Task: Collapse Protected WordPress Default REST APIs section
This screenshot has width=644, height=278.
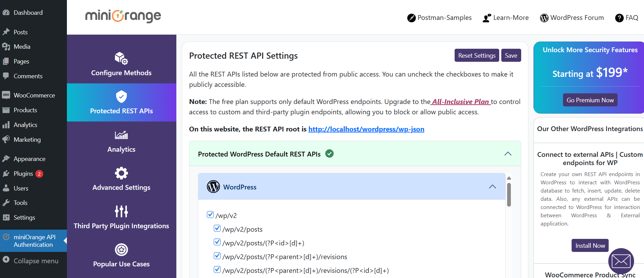Action: click(508, 154)
